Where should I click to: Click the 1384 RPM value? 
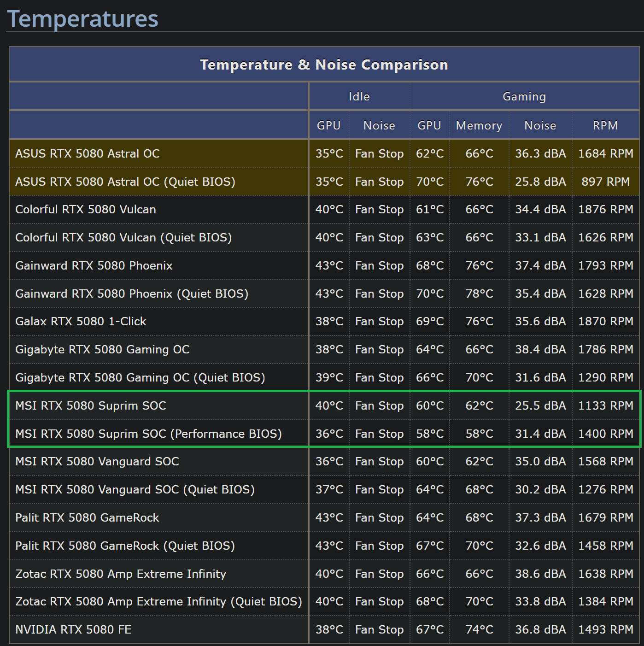(605, 601)
